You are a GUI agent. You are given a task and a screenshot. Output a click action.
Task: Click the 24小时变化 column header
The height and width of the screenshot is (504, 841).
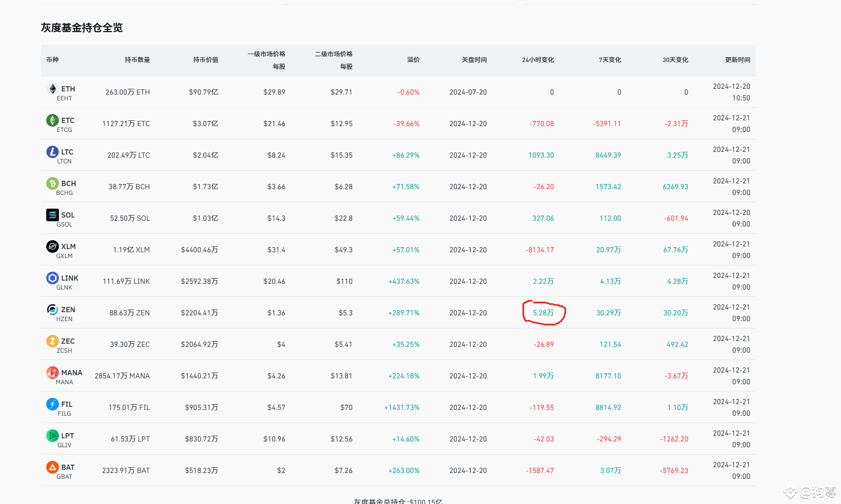(537, 59)
